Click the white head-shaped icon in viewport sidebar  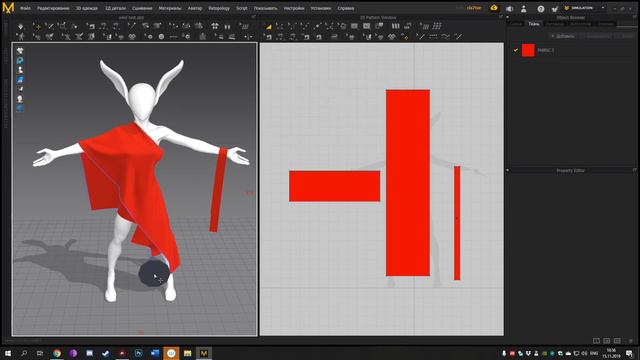pos(20,99)
